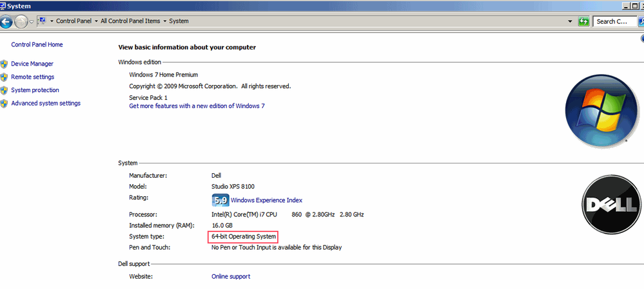
Task: Click the shield icon beside Advanced system settings
Action: [4, 104]
